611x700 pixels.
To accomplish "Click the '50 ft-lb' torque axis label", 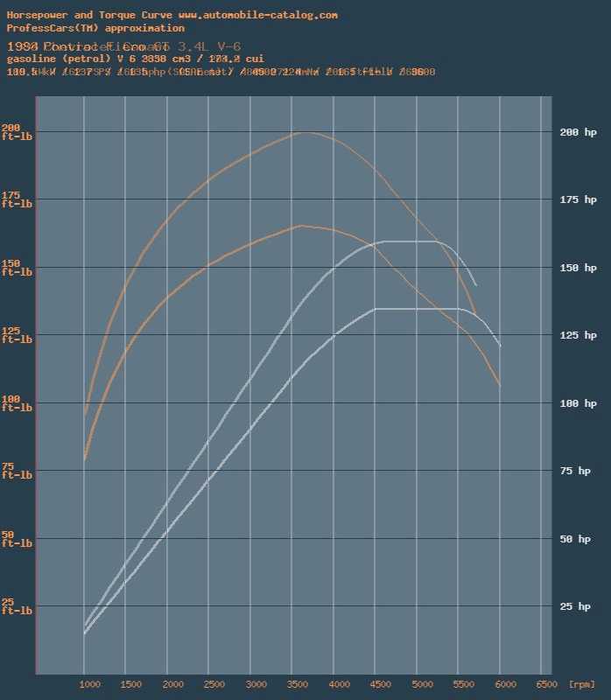I will pos(17,539).
